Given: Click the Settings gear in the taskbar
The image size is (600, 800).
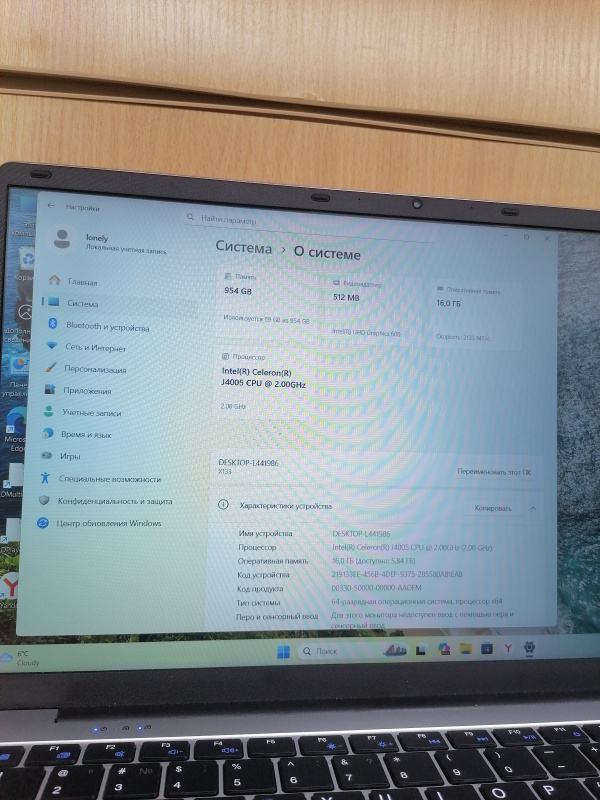Looking at the screenshot, I should point(530,647).
